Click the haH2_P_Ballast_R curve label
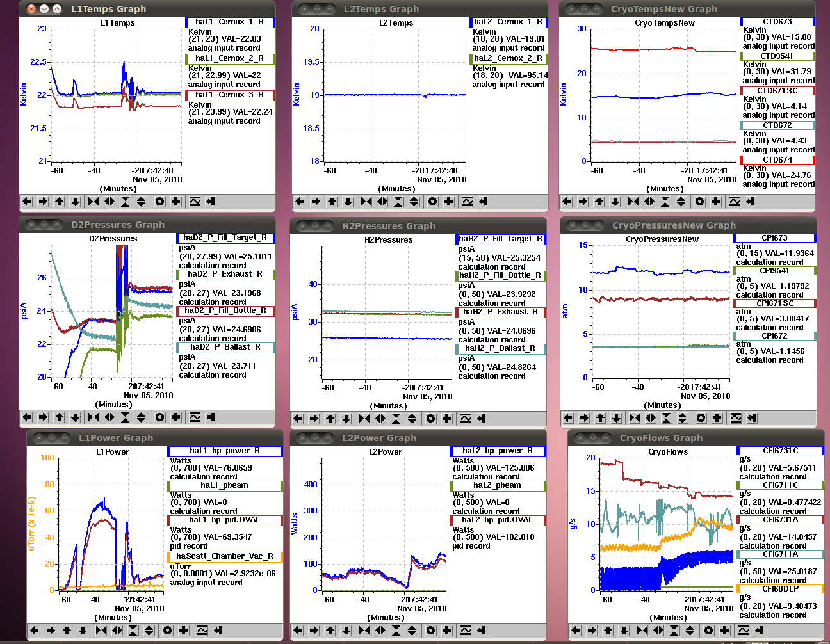Image resolution: width=830 pixels, height=644 pixels. click(x=500, y=348)
